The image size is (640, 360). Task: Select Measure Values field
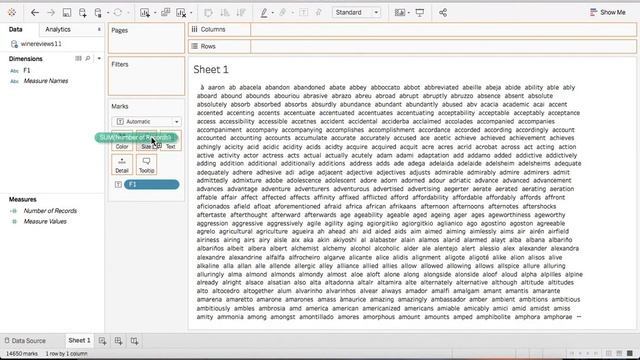pyautogui.click(x=45, y=221)
